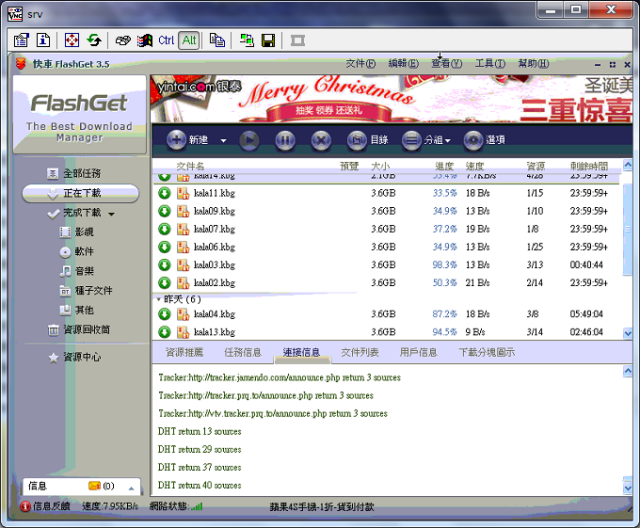Save VNC connection info disk icon
Screen dimensions: 640x528
click(x=268, y=40)
